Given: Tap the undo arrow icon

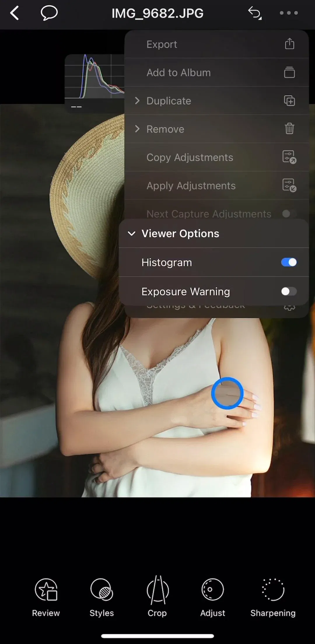Looking at the screenshot, I should (255, 13).
